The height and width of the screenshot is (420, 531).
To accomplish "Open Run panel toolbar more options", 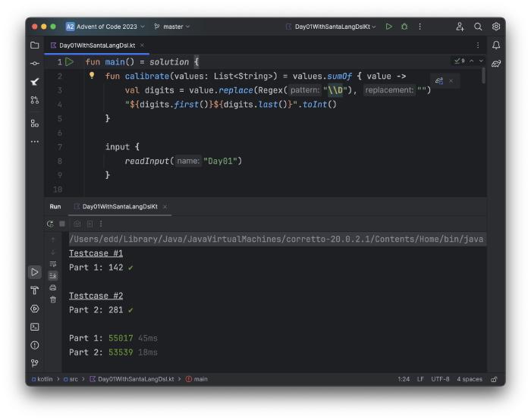I will [x=101, y=224].
